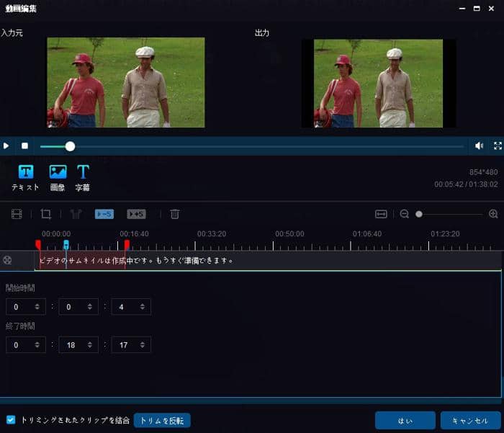Click the input source video preview
The width and height of the screenshot is (504, 433).
tap(126, 82)
